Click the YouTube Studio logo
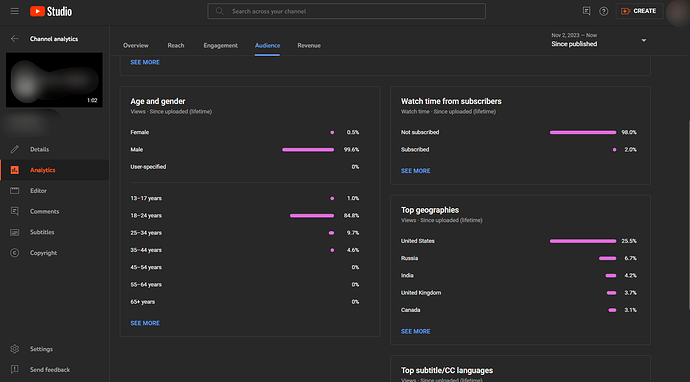 point(51,11)
